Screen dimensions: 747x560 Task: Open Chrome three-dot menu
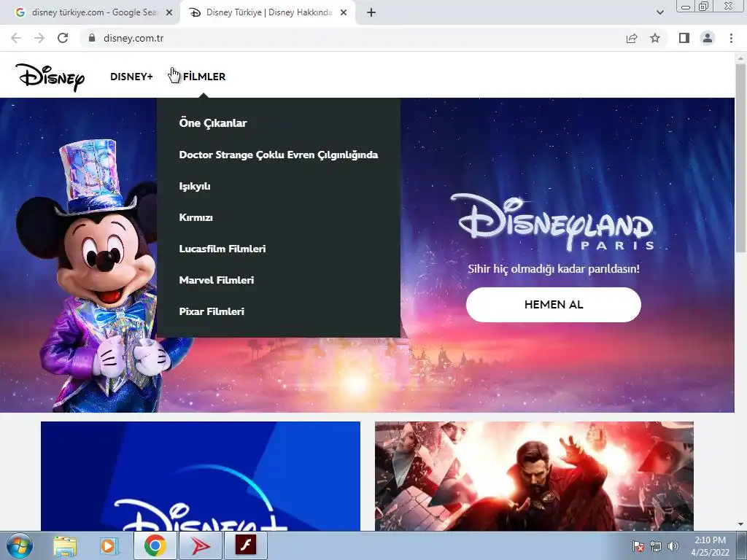(x=731, y=38)
